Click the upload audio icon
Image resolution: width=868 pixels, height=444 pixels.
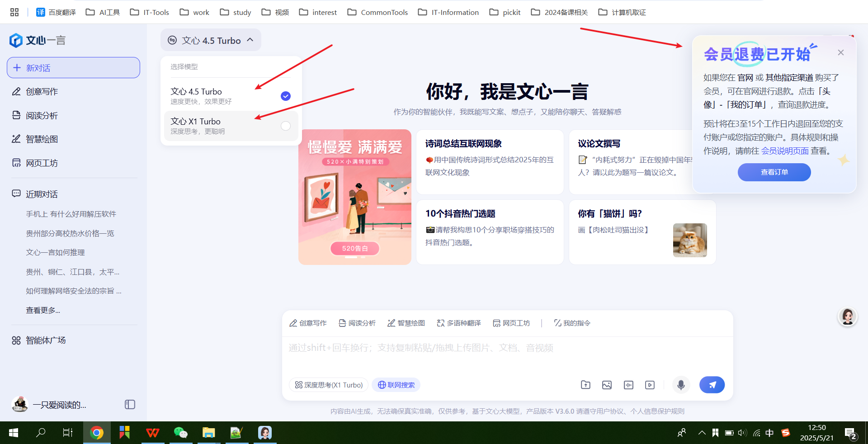(x=628, y=385)
